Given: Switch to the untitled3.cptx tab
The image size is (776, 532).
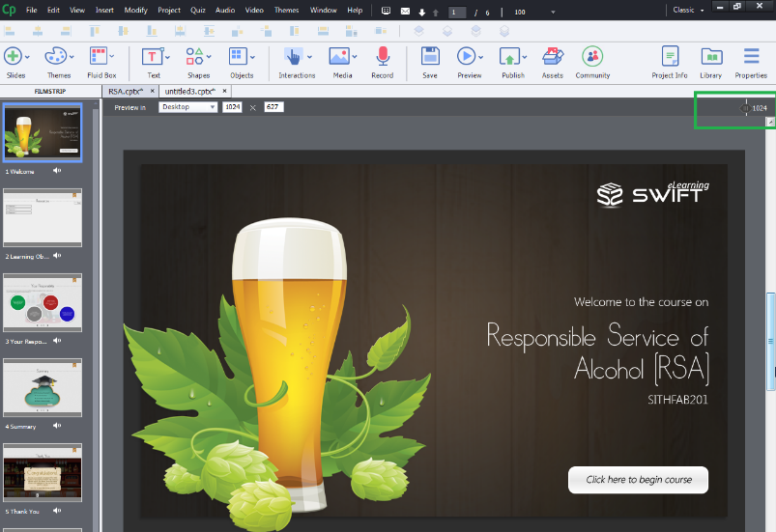Looking at the screenshot, I should click(190, 92).
